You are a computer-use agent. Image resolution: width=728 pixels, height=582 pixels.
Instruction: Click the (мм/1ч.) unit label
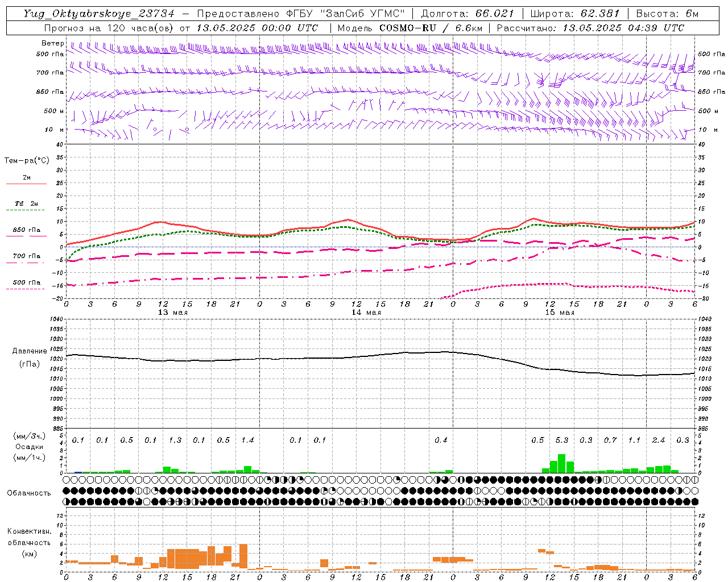click(29, 458)
